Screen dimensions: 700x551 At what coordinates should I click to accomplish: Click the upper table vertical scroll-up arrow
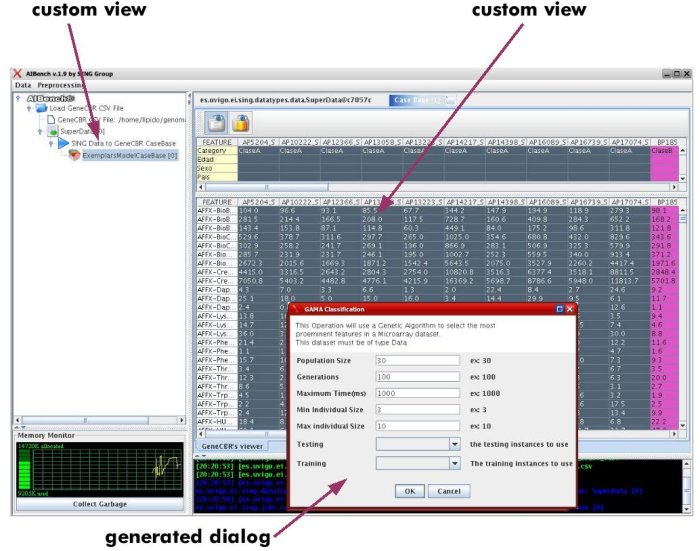683,151
